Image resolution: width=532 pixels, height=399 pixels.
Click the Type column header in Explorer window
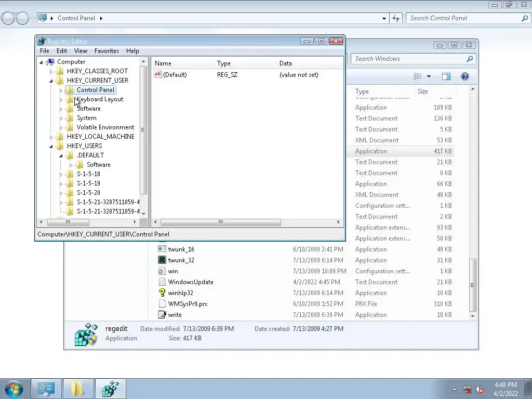coord(383,91)
